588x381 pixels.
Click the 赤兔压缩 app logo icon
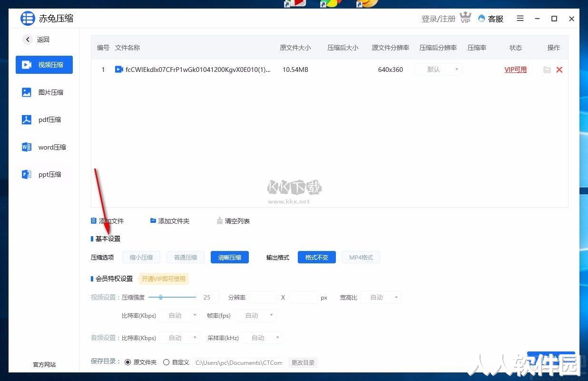[28, 19]
